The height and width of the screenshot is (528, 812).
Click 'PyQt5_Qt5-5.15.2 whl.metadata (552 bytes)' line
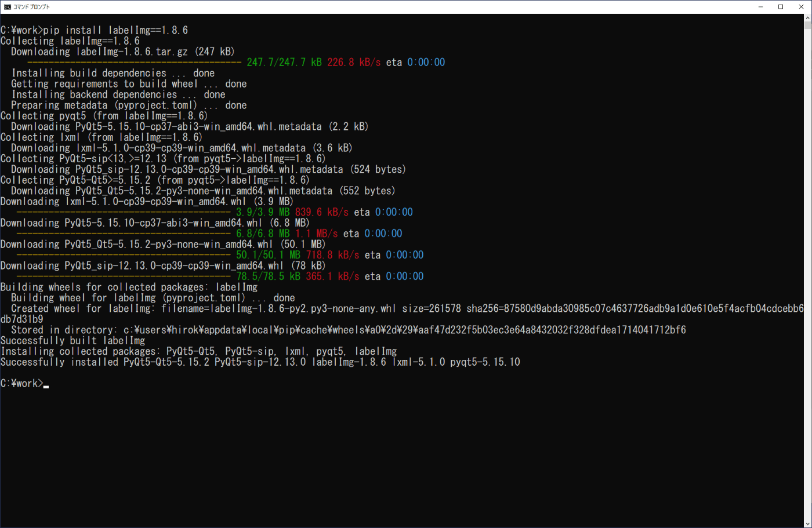(x=203, y=191)
